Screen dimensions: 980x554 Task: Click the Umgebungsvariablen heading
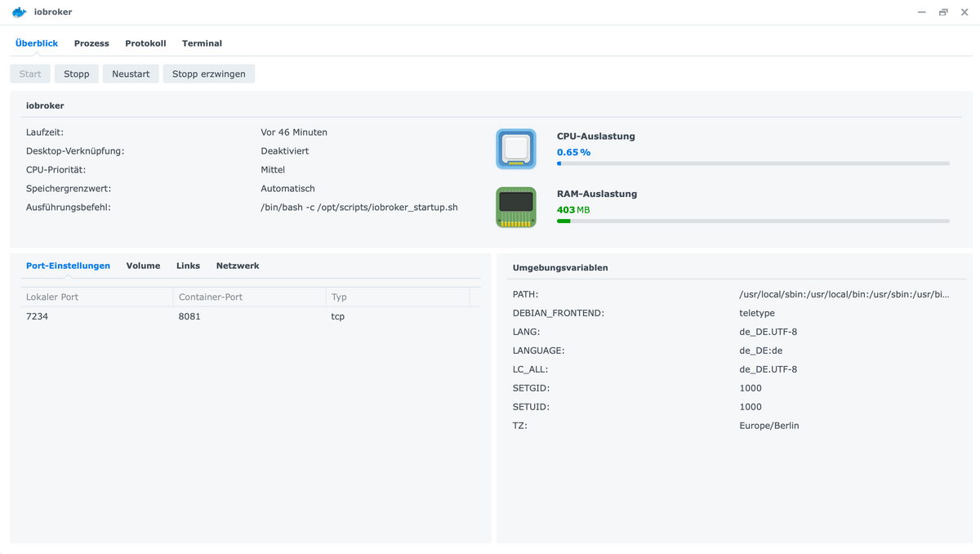[x=560, y=268]
